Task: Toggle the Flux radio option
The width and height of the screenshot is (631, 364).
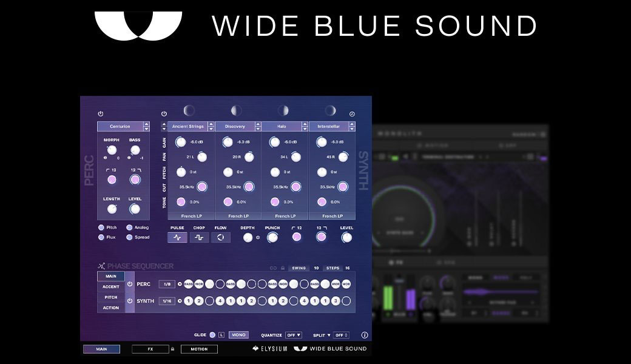Action: [x=101, y=237]
